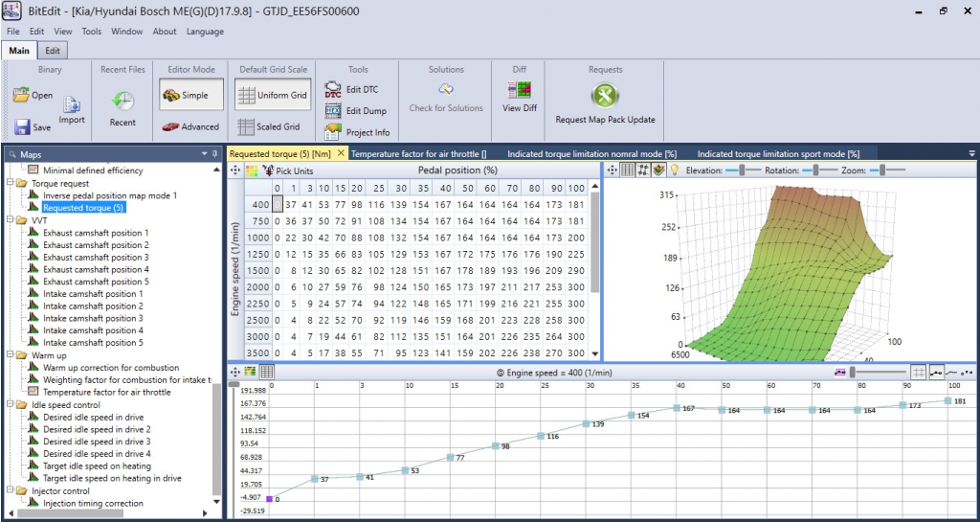Select Desired idle speed in drive 4
The width and height of the screenshot is (980, 522).
coord(97,454)
